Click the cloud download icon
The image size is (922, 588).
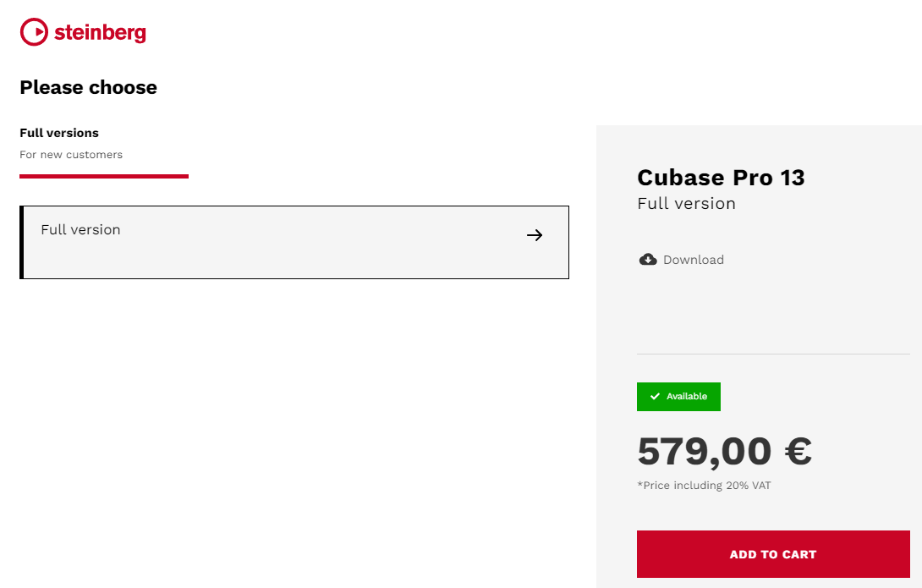[648, 260]
